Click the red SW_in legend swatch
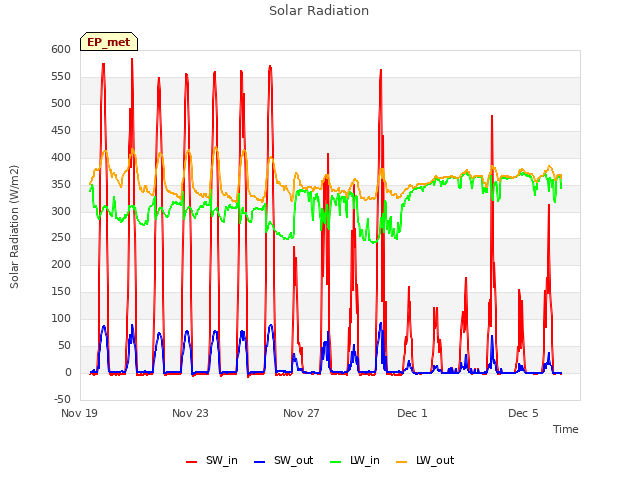Screen dimensions: 640x480 pyautogui.click(x=191, y=462)
